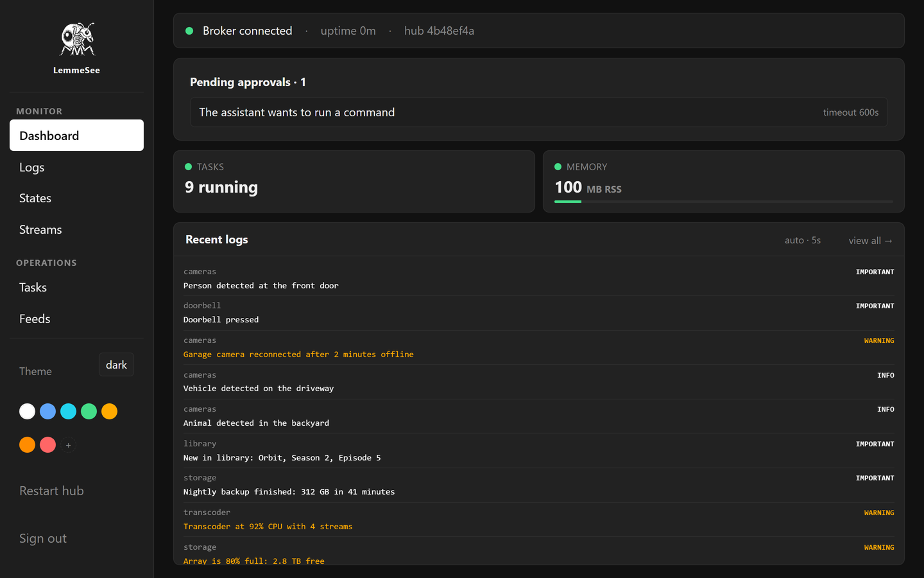Open the States page

point(76,198)
